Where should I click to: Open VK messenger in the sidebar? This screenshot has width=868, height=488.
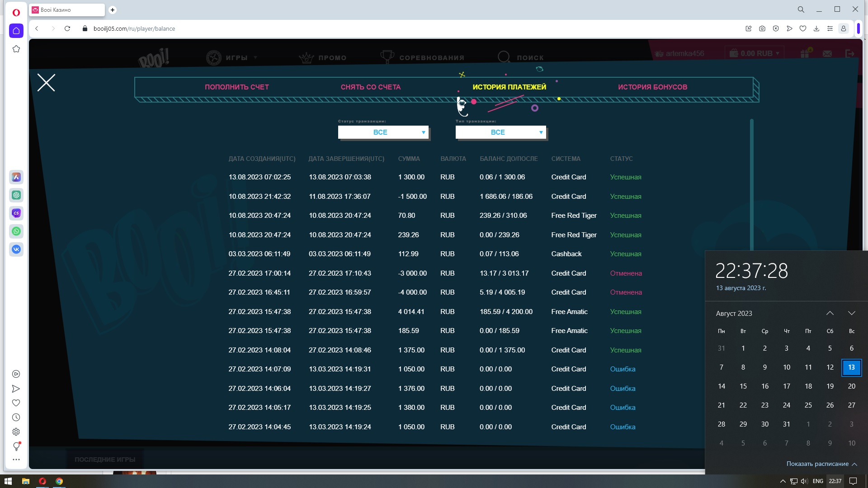click(x=16, y=249)
